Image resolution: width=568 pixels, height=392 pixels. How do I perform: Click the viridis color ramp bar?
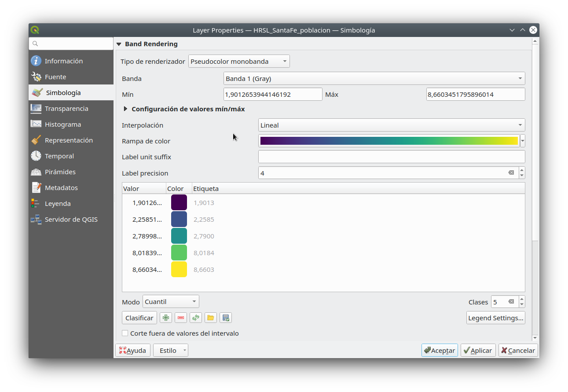(x=389, y=141)
